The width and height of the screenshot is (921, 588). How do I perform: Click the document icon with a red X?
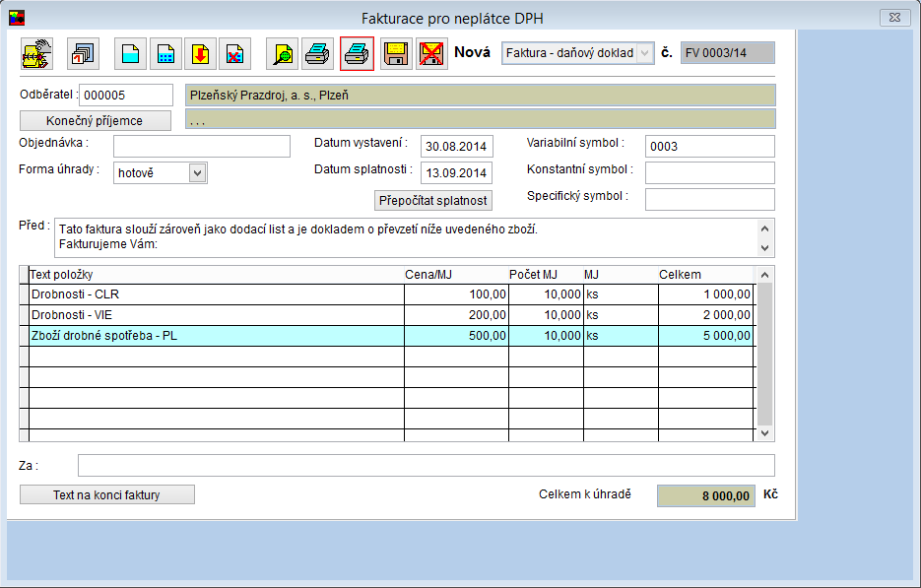click(x=235, y=54)
